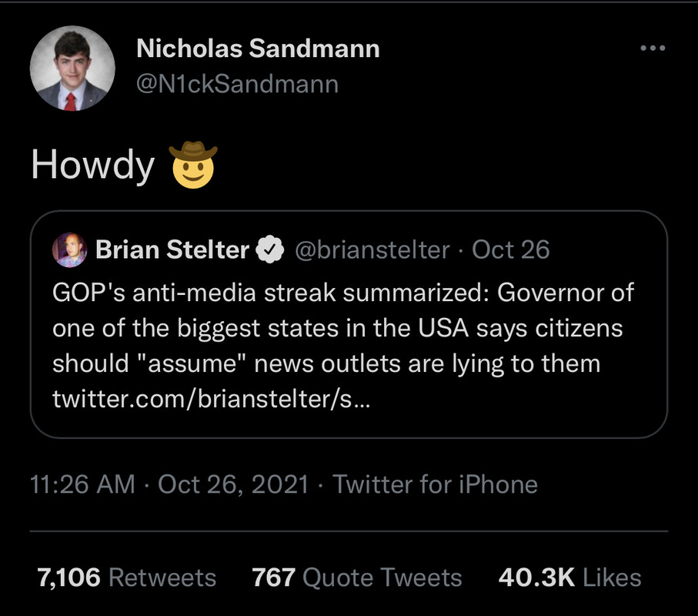Open the tweet's three-dot more options menu

[x=653, y=49]
